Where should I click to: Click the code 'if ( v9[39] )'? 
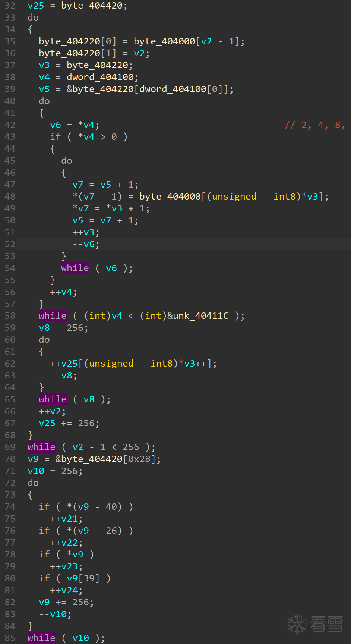pos(75,578)
